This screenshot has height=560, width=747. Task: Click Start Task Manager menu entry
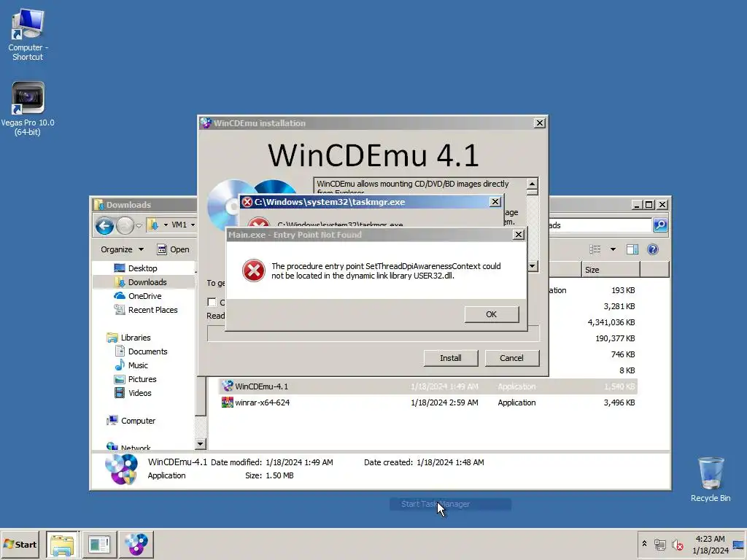[450, 504]
